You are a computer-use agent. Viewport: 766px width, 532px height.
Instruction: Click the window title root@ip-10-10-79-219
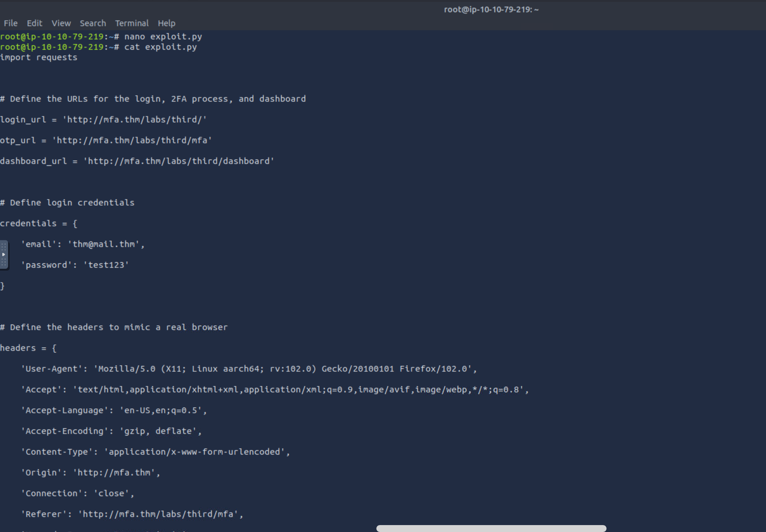point(491,10)
